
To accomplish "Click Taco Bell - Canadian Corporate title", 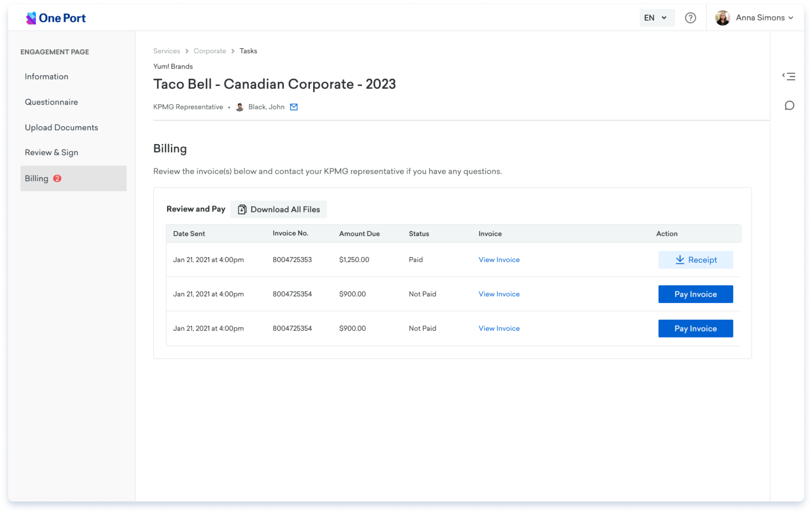I will [274, 84].
